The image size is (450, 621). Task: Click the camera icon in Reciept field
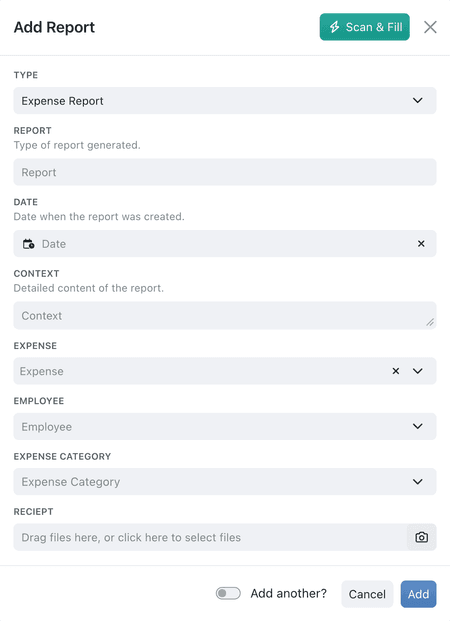click(421, 537)
